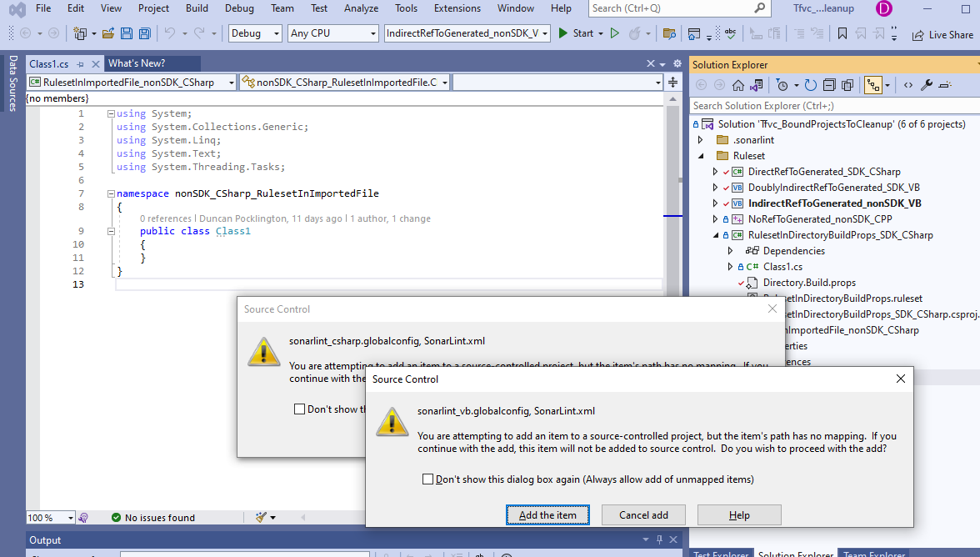Collapse All items in Solution Explorer
Image resolution: width=980 pixels, height=557 pixels.
click(x=828, y=84)
